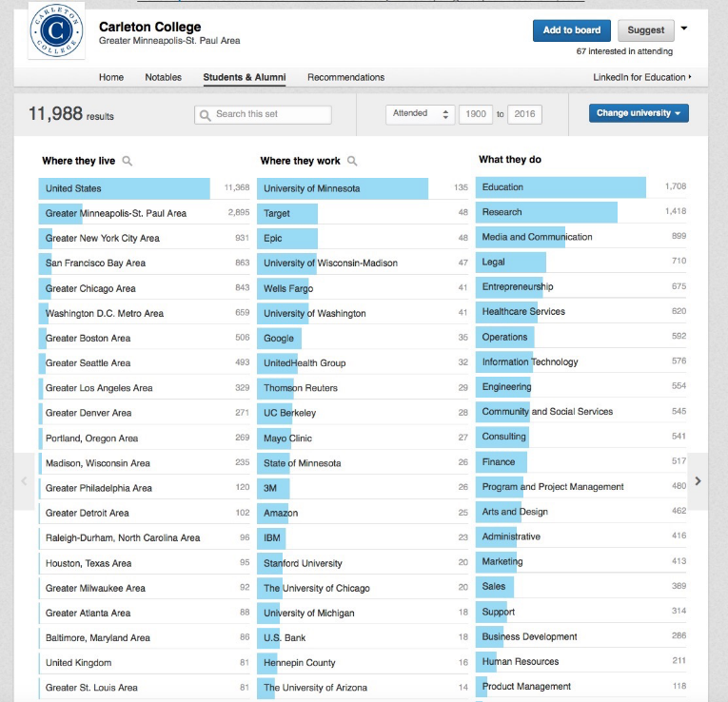Select Wells Fargo employer

363,288
